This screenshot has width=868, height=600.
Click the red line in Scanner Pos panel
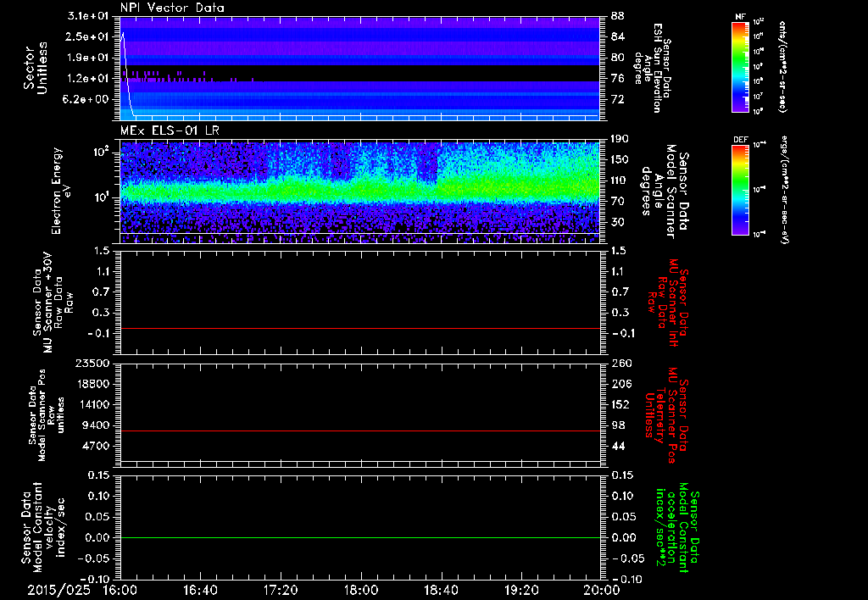pos(359,431)
